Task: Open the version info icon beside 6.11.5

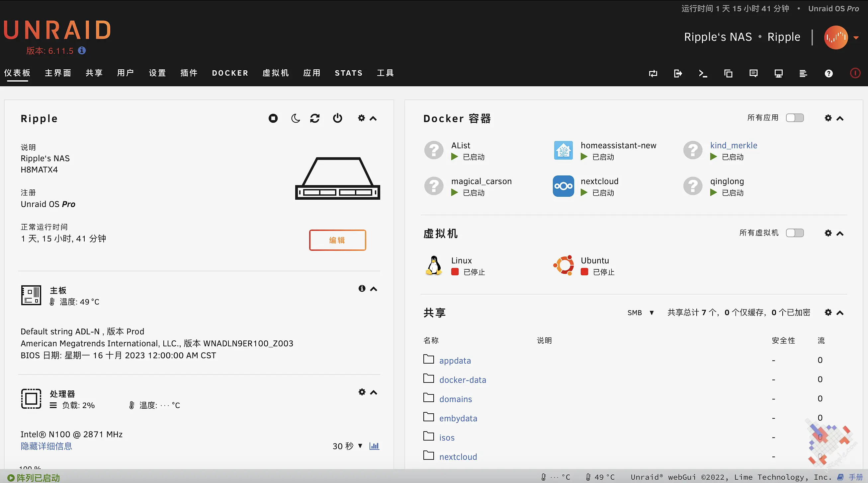Action: point(82,50)
